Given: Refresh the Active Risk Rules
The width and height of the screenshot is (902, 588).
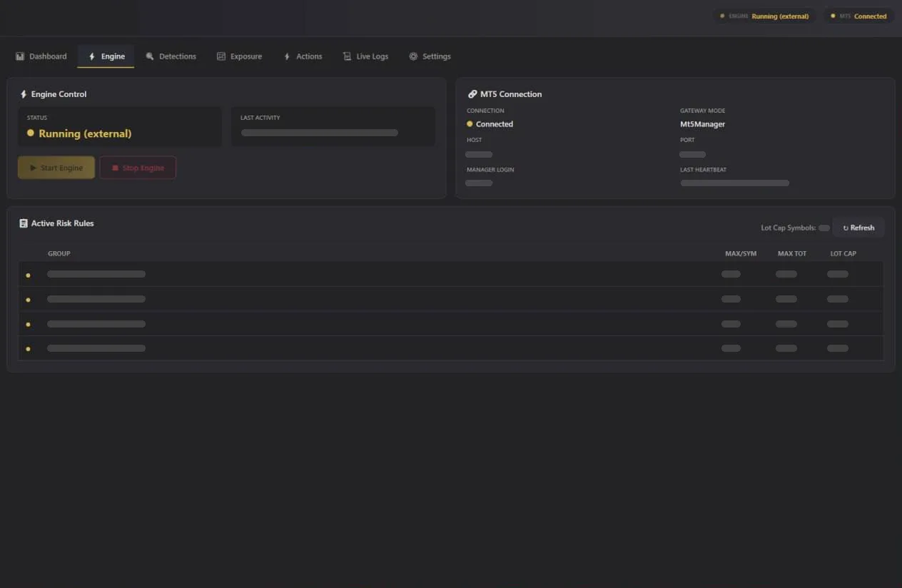Looking at the screenshot, I should [x=858, y=228].
